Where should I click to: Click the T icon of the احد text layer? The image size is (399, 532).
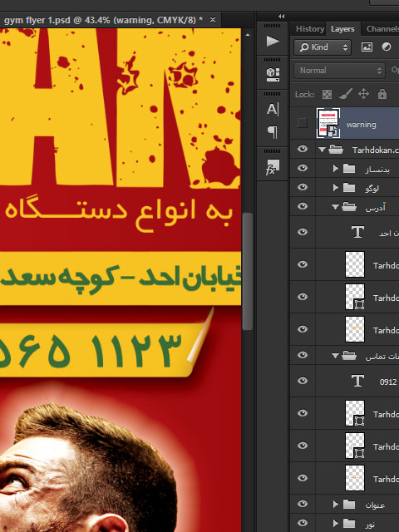[357, 232]
